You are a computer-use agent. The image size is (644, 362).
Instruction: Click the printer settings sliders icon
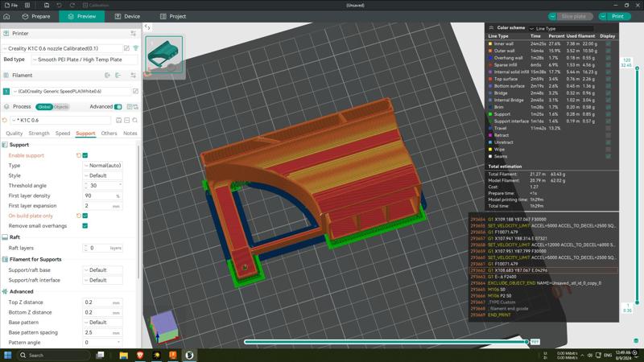coord(133,34)
